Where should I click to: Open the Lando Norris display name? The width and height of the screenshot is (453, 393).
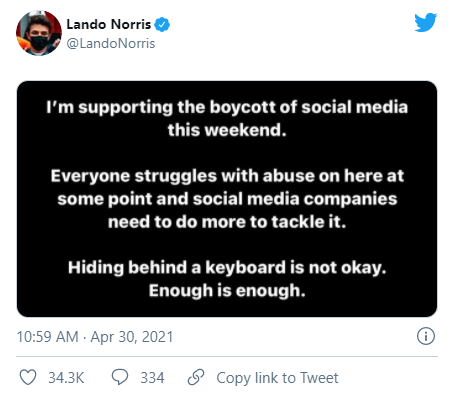[x=109, y=24]
